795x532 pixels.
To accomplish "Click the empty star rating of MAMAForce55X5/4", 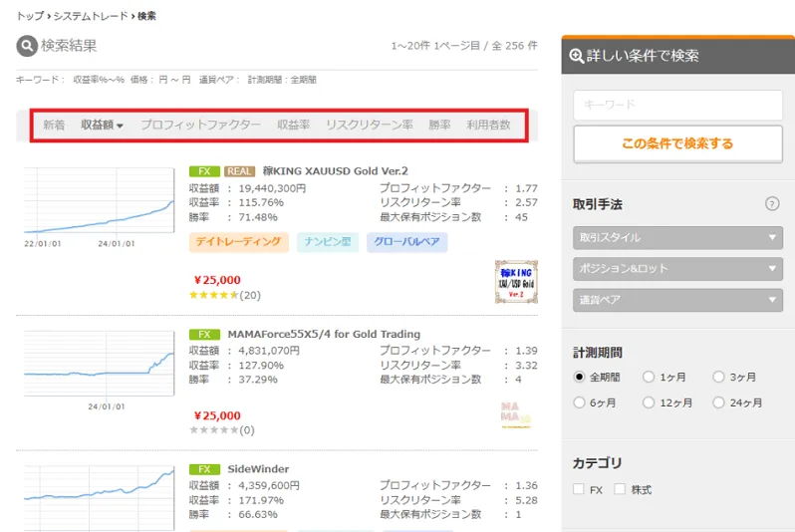I will click(213, 429).
